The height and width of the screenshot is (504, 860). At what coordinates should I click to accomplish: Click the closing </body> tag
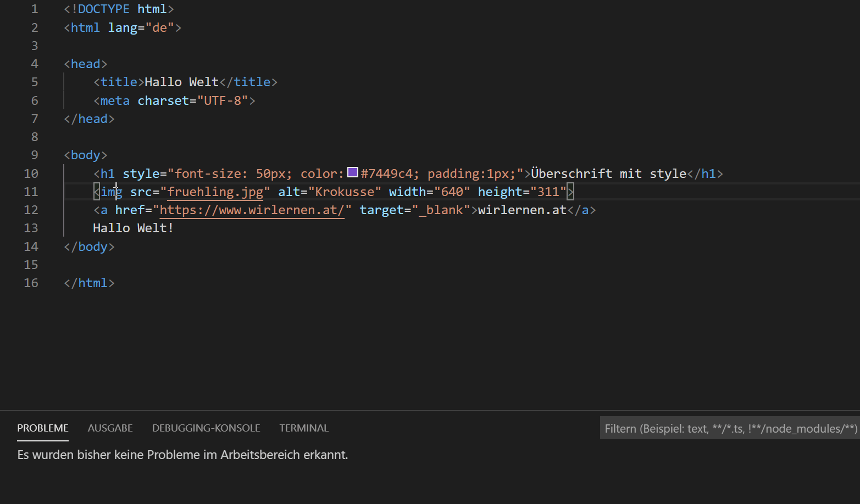89,247
